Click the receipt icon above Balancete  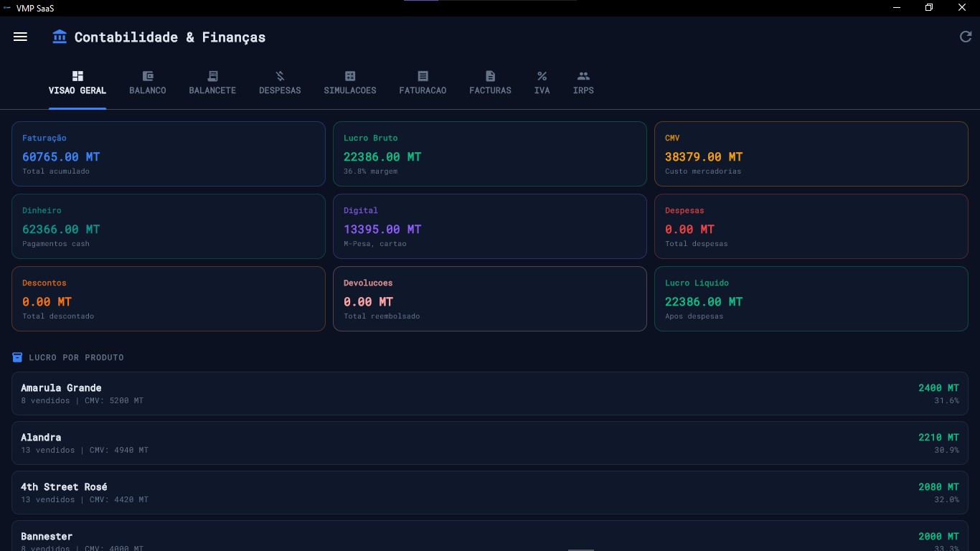pos(212,76)
